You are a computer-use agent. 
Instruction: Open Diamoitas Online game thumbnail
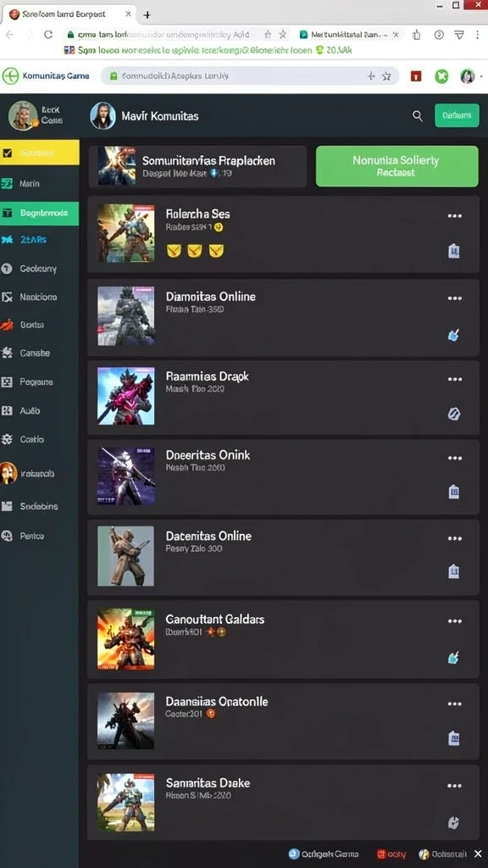pyautogui.click(x=126, y=316)
